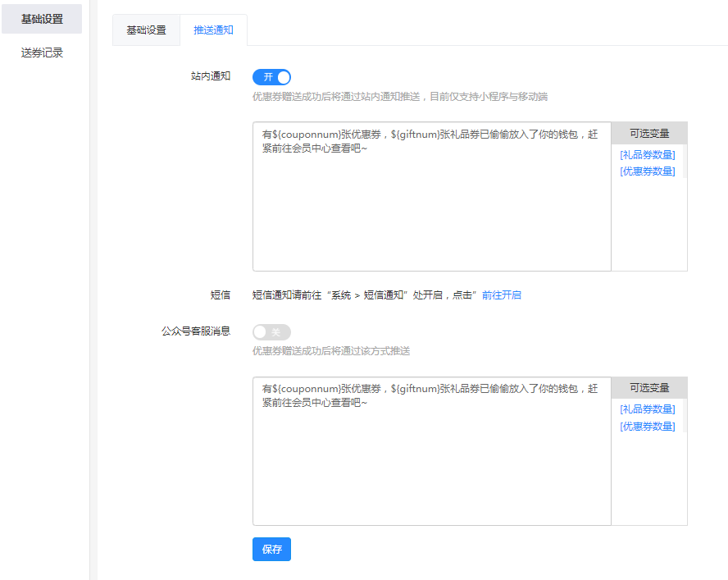728x580 pixels.
Task: Insert [礼品券数量] variable into 站内通知 message
Action: pos(648,155)
